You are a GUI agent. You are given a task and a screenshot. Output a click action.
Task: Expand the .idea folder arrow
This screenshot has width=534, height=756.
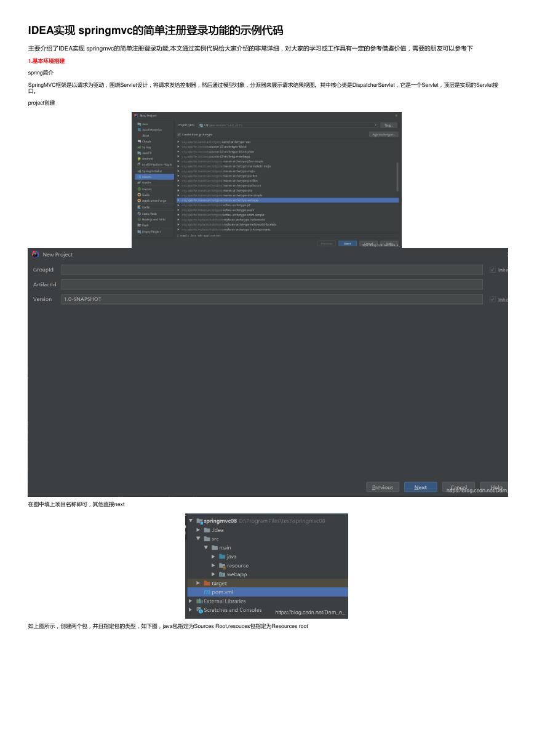[x=198, y=530]
